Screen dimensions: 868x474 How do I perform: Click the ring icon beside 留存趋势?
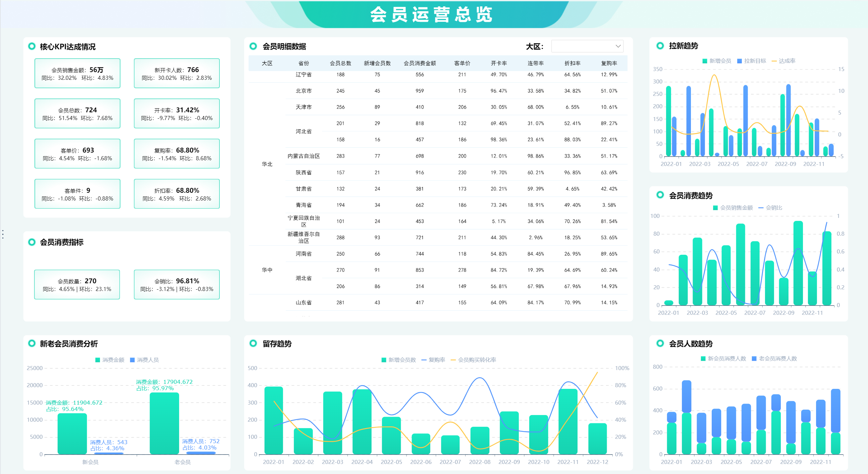click(253, 343)
